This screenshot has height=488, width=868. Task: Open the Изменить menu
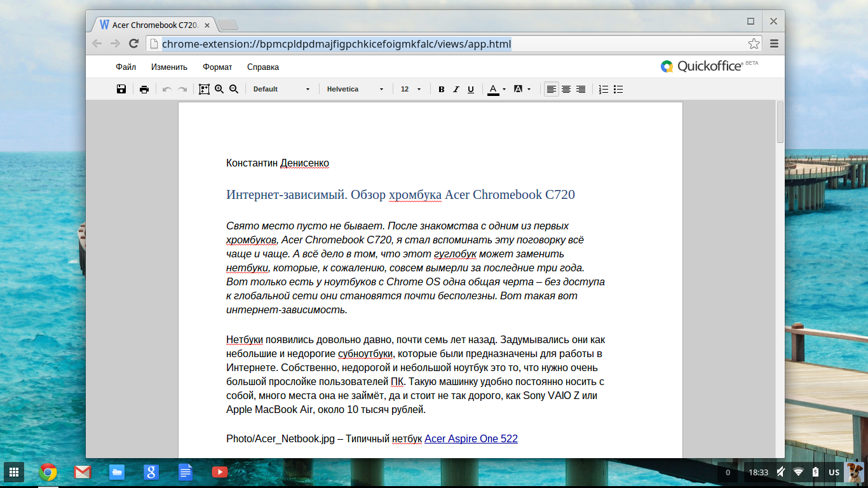click(169, 67)
